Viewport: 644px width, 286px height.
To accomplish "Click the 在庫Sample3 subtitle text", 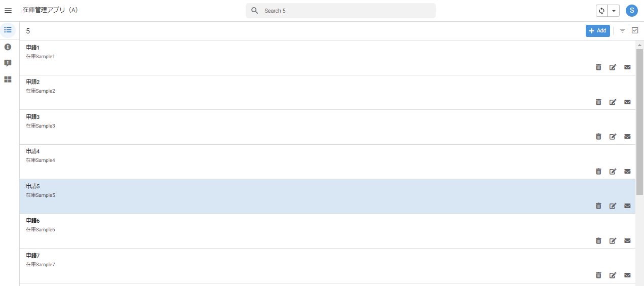I will click(41, 126).
